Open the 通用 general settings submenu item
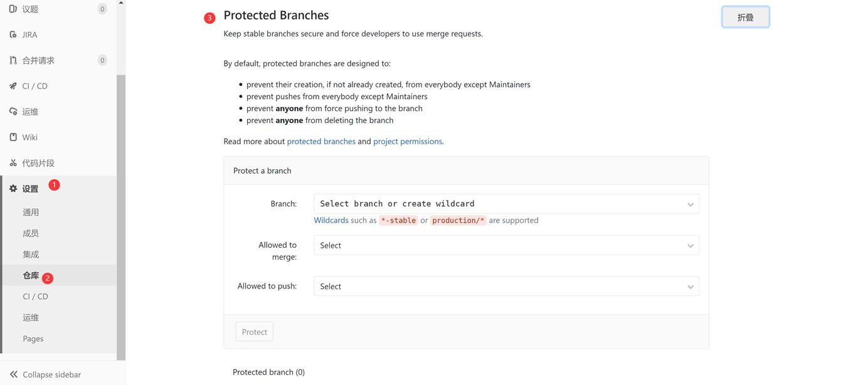The height and width of the screenshot is (385, 868). (x=31, y=213)
